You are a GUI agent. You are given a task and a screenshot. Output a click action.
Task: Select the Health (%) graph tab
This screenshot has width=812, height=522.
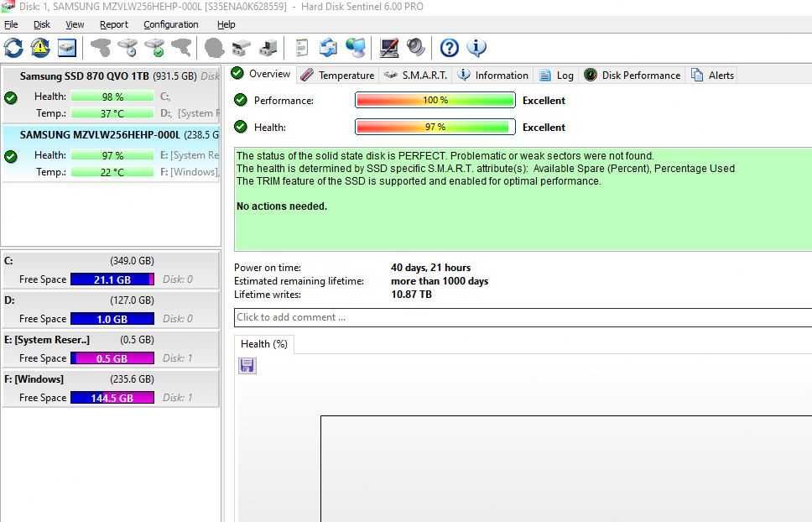(264, 344)
